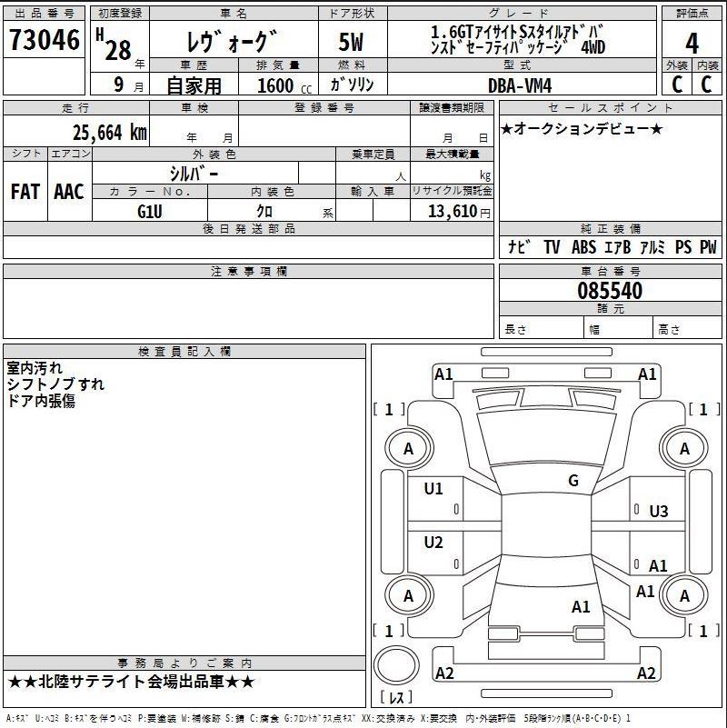Click the アルミ equipment entry
The height and width of the screenshot is (728, 727).
point(652,247)
